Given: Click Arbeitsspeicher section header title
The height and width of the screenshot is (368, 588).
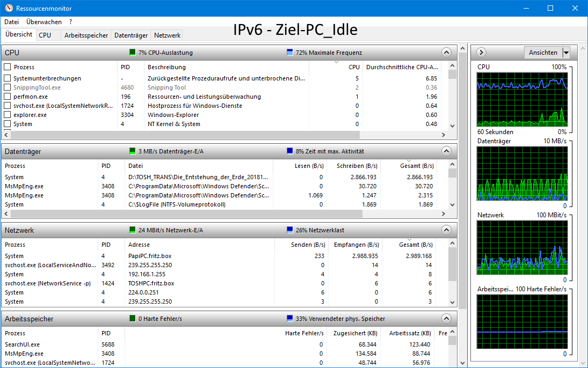Looking at the screenshot, I should tap(29, 319).
